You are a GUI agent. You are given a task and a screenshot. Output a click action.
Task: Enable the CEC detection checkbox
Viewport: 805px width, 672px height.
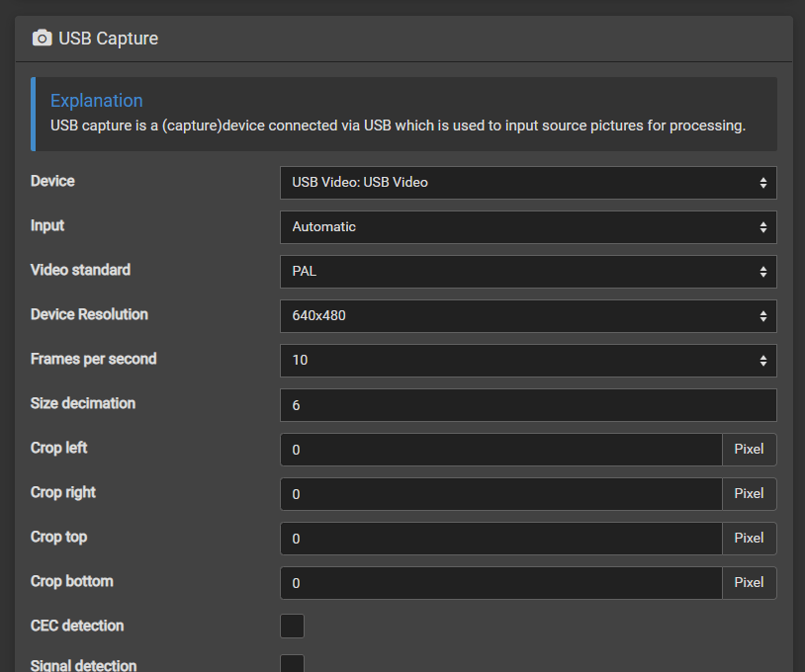(x=292, y=626)
